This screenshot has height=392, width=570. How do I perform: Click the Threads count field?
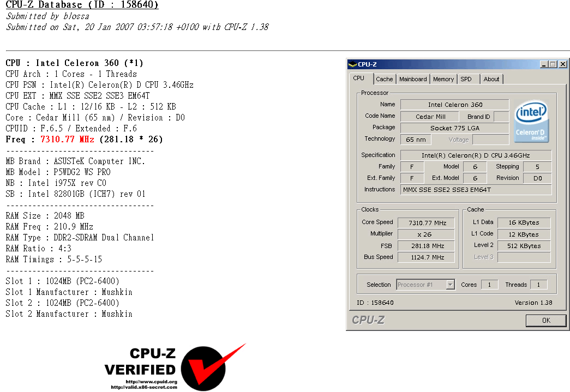(x=538, y=285)
